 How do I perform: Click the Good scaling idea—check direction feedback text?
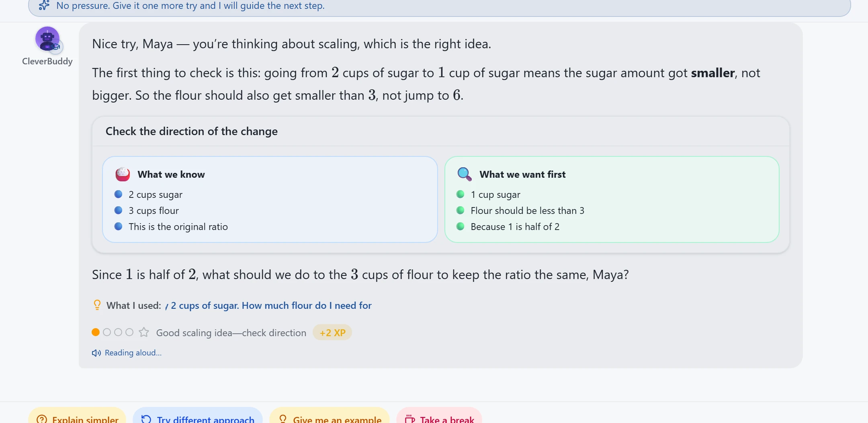tap(231, 333)
